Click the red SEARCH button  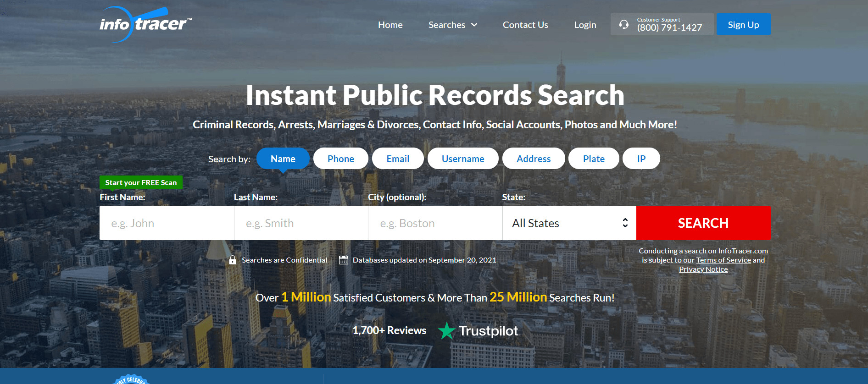click(703, 223)
